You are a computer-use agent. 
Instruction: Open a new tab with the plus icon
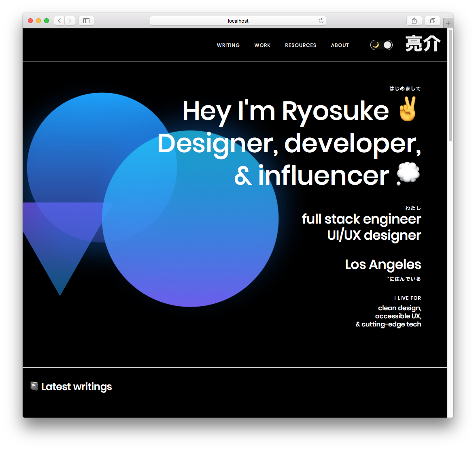pyautogui.click(x=448, y=23)
